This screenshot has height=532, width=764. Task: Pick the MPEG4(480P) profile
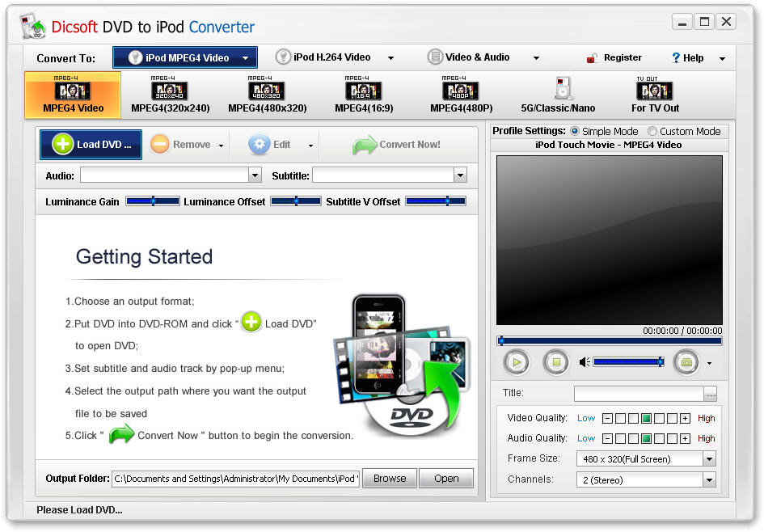pyautogui.click(x=461, y=95)
